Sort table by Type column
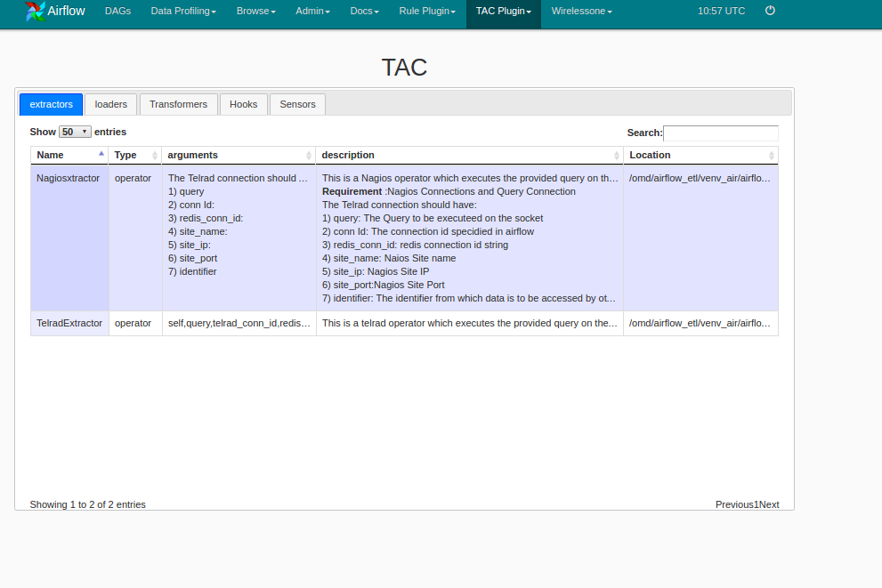This screenshot has width=882, height=588. tap(134, 155)
